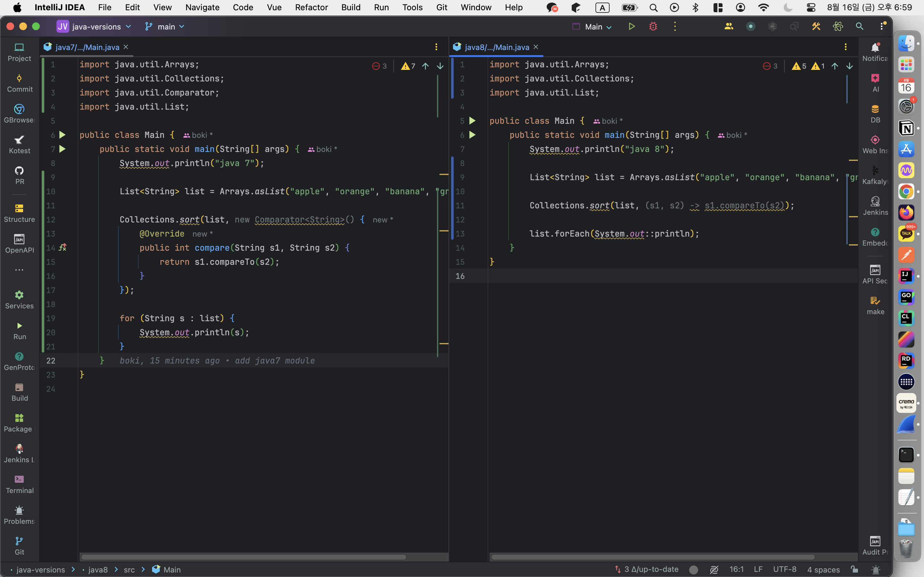Image resolution: width=924 pixels, height=577 pixels.
Task: Open the Terminal tool window
Action: (20, 484)
